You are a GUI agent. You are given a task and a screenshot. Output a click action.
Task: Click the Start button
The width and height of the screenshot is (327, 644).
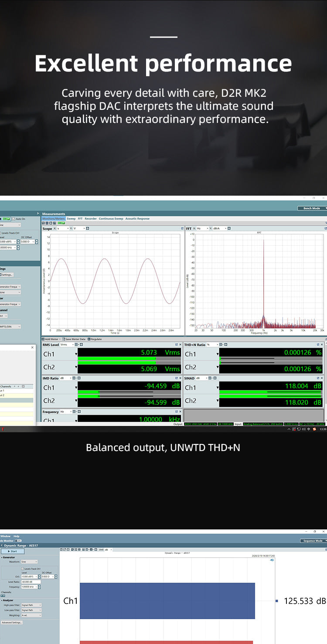(x=13, y=551)
